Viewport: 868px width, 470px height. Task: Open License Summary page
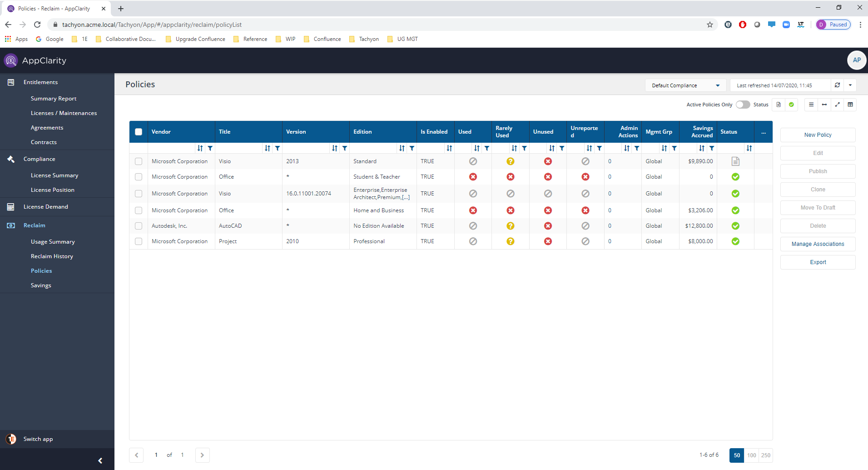click(55, 175)
